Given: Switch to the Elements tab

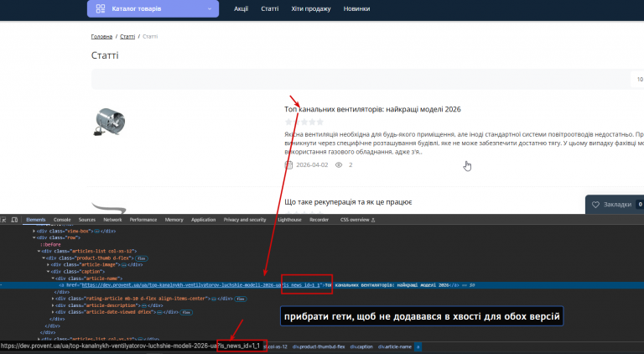Looking at the screenshot, I should pyautogui.click(x=36, y=220).
